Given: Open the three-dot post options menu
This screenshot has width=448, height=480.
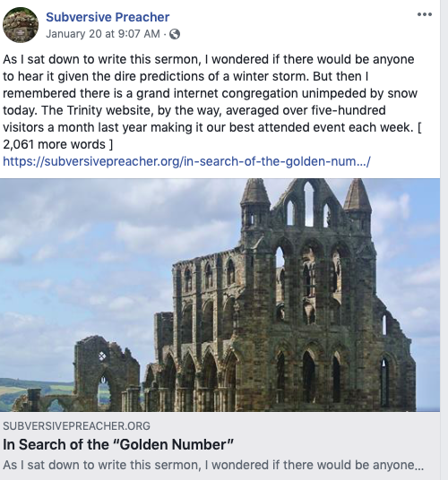Looking at the screenshot, I should (x=425, y=14).
